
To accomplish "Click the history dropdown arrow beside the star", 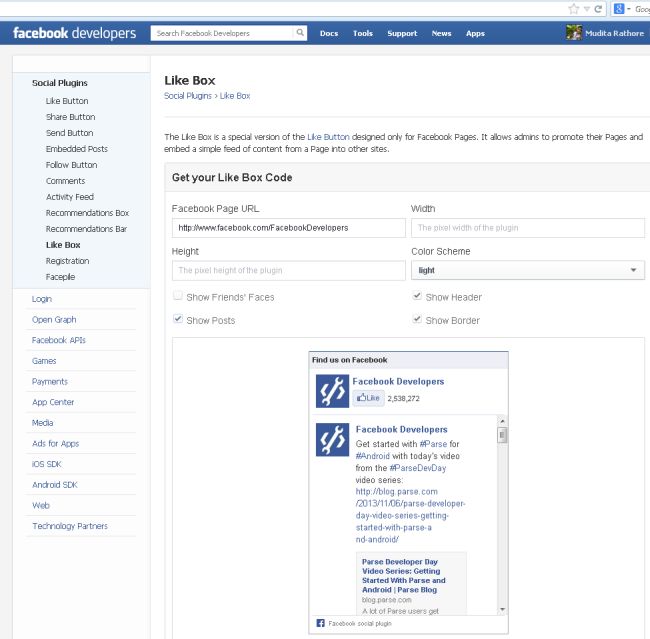I will (x=587, y=9).
